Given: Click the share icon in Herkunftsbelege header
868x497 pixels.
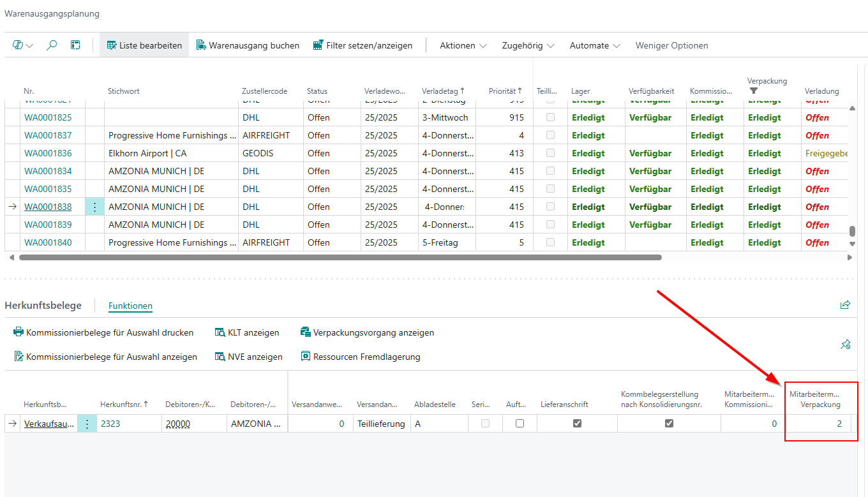Looking at the screenshot, I should 845,305.
